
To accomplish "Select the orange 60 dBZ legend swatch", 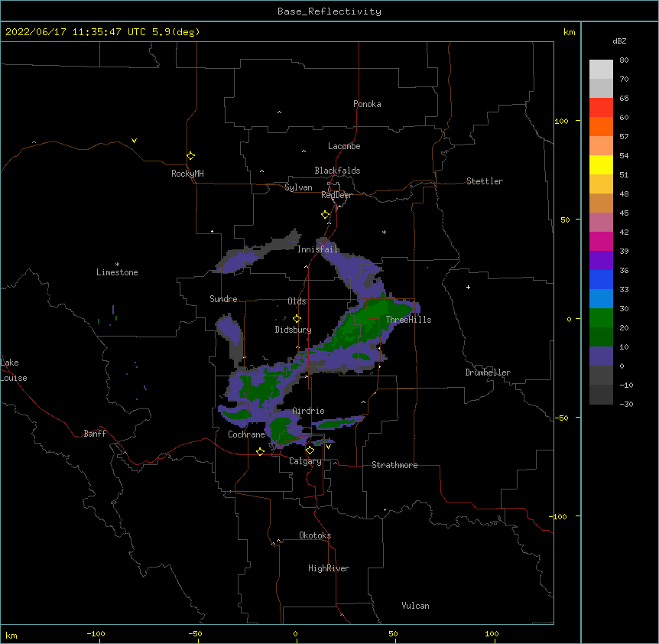I will pos(601,126).
